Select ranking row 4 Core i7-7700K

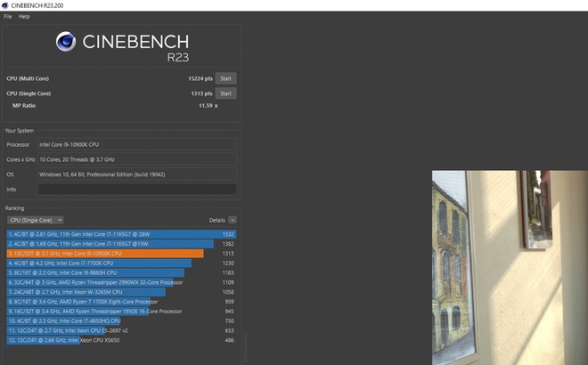[x=121, y=264]
